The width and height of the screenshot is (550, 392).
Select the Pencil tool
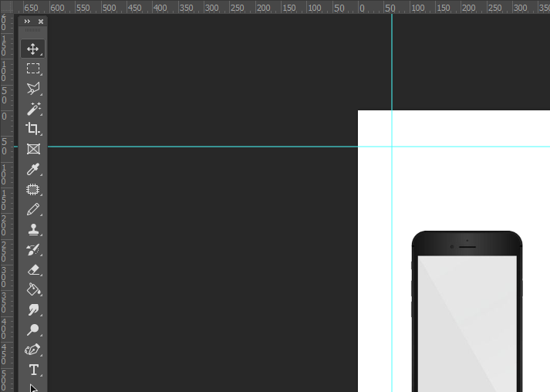[33, 210]
